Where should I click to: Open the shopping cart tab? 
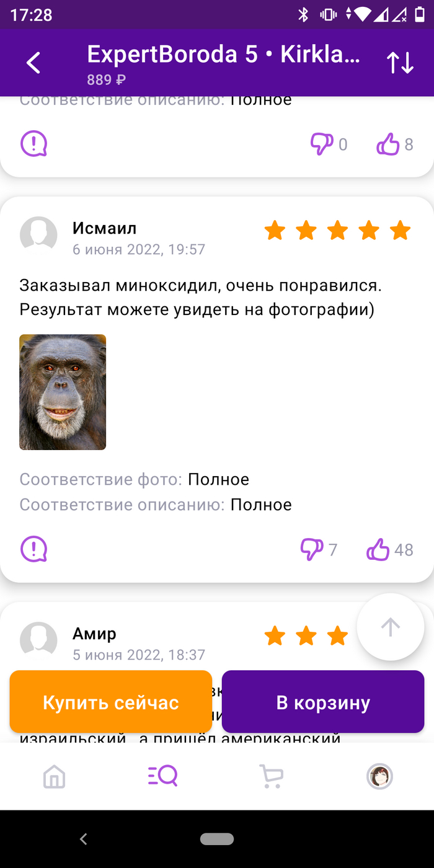pyautogui.click(x=271, y=776)
